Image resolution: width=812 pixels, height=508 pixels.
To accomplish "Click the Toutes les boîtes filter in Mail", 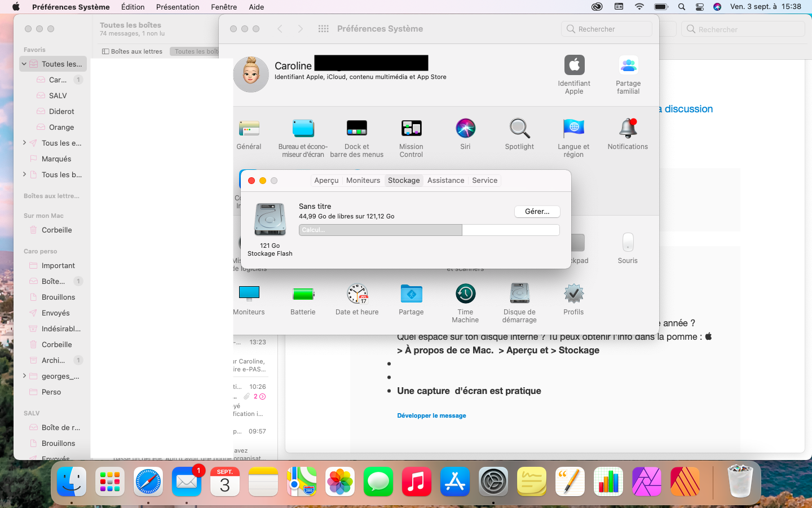I will tap(194, 51).
